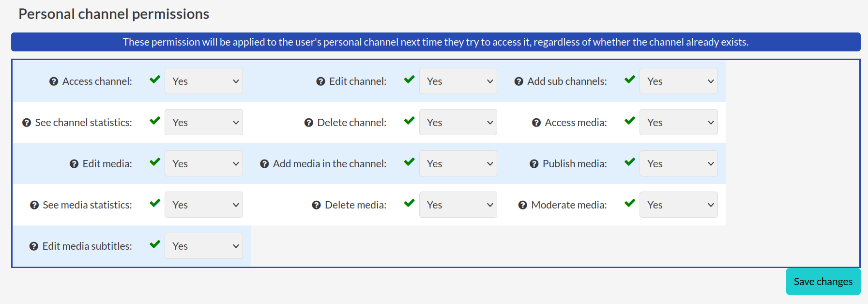Viewport: 868px width, 304px height.
Task: Open the Access channel permission dropdown
Action: [204, 81]
